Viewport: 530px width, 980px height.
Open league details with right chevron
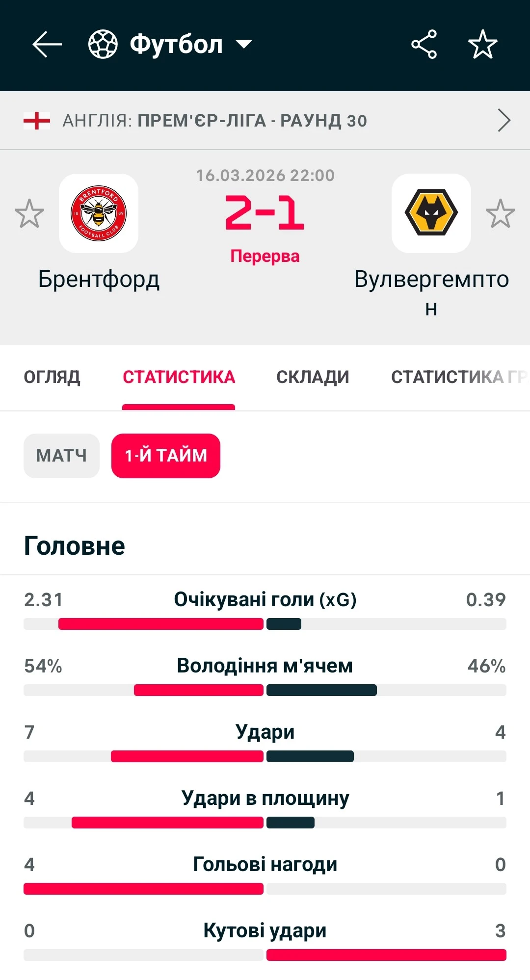click(x=504, y=121)
